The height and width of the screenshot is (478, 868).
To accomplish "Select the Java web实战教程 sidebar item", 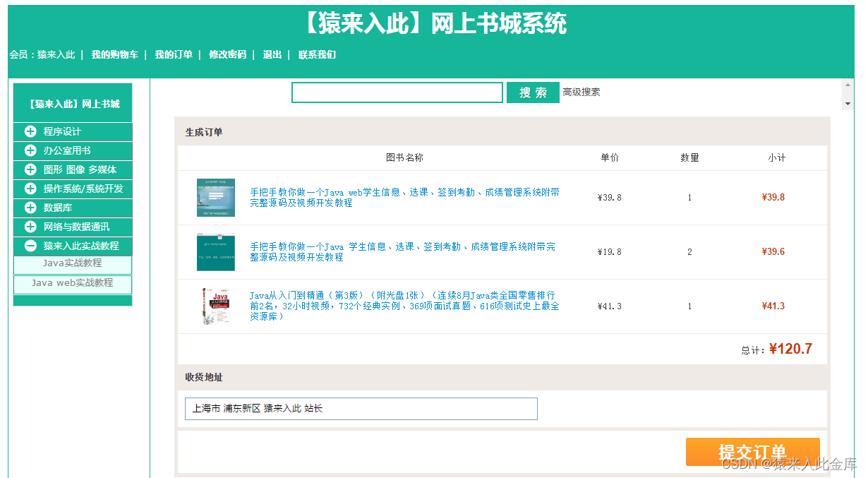I will [72, 281].
